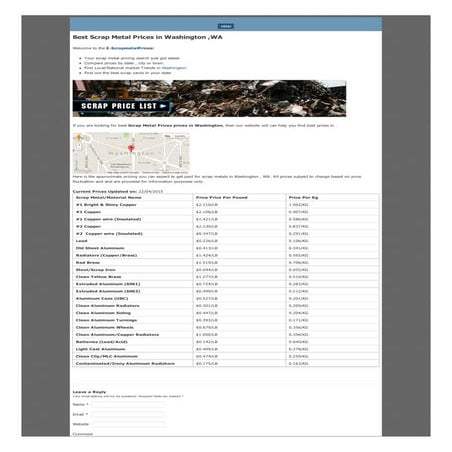Click the Clean Aluminum Radiators row

[226, 306]
